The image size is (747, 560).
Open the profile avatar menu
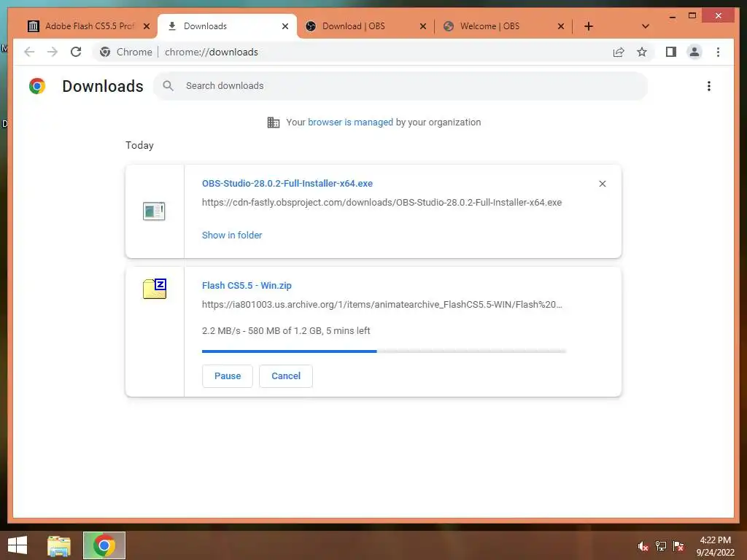click(694, 52)
